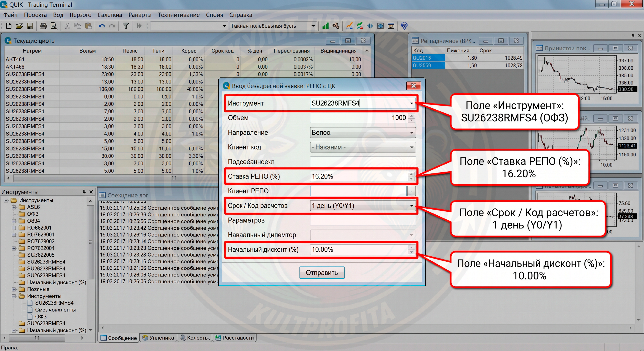Click the double-arrow forward toolbar icon
The image size is (644, 351).
tap(139, 26)
